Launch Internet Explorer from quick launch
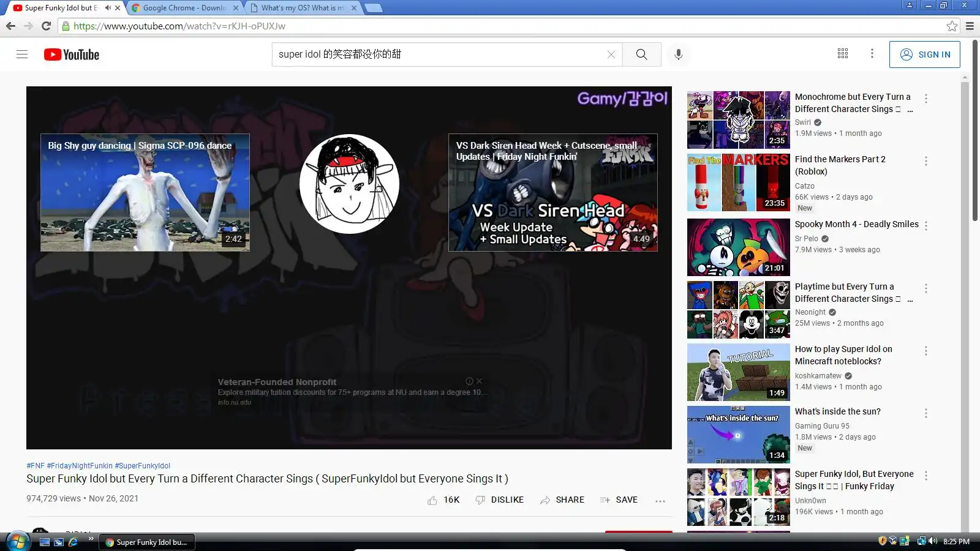 73,542
